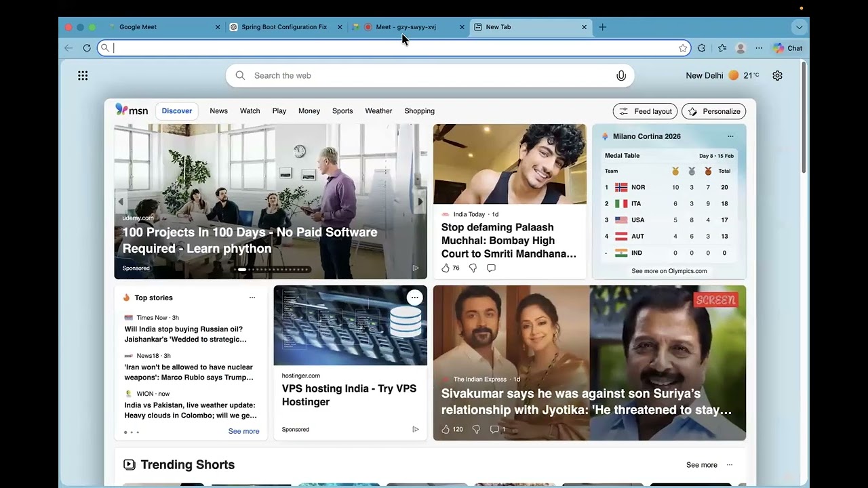The width and height of the screenshot is (868, 488).
Task: Open the Palaash Muchhal article photo
Action: pos(510,164)
